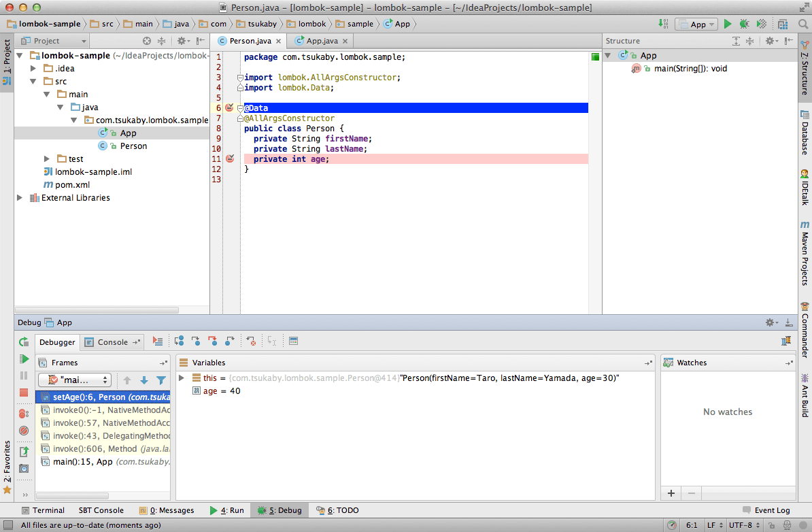Screen dimensions: 812x532
Task: Open View Breakpoints in debug sidebar
Action: point(24,413)
